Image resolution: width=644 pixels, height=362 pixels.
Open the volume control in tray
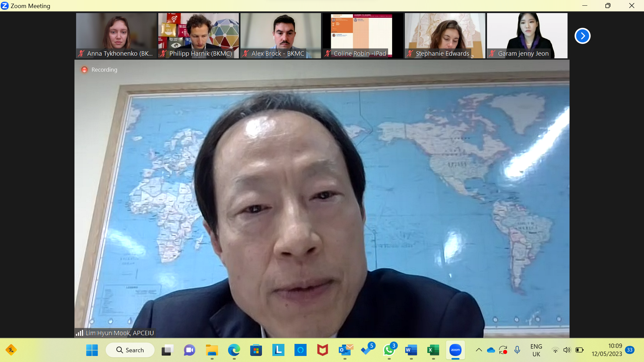point(567,350)
